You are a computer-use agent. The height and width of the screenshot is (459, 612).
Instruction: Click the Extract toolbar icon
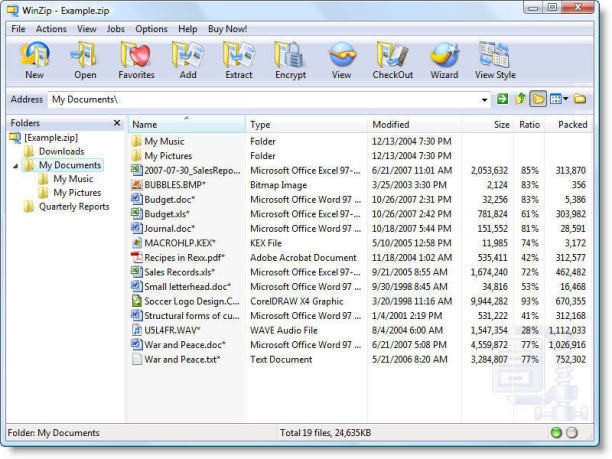tap(239, 59)
